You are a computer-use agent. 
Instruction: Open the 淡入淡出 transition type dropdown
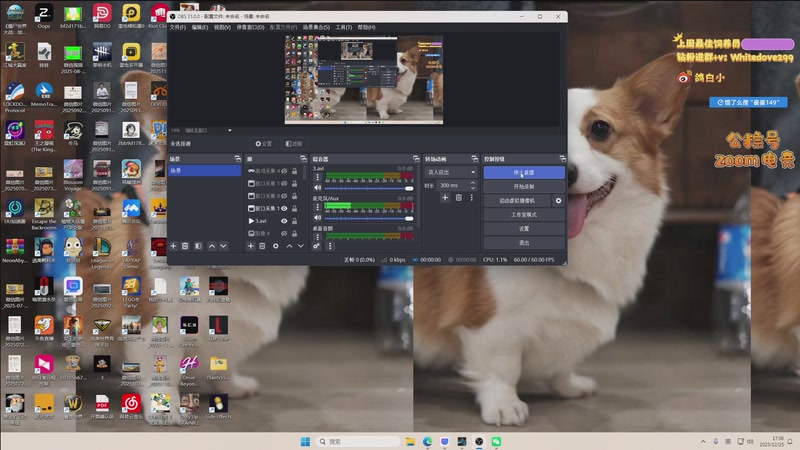[451, 172]
